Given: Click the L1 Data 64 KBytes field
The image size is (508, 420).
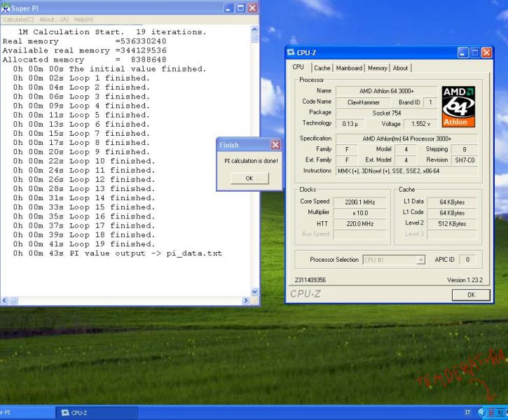Looking at the screenshot, I should (452, 202).
